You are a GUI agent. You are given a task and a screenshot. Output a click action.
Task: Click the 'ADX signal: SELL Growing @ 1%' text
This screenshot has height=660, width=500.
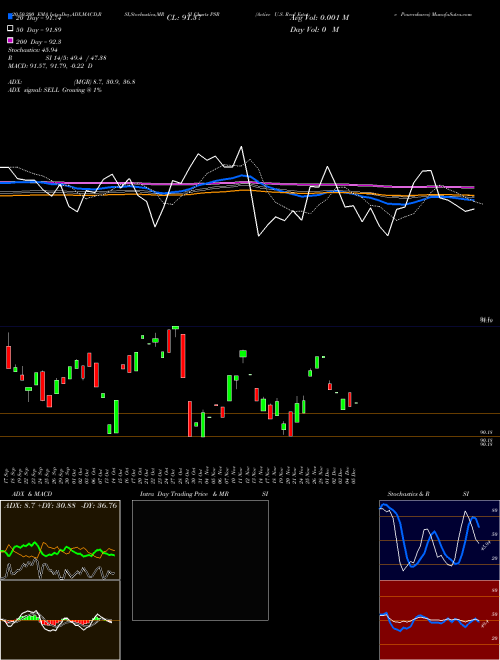pyautogui.click(x=55, y=90)
